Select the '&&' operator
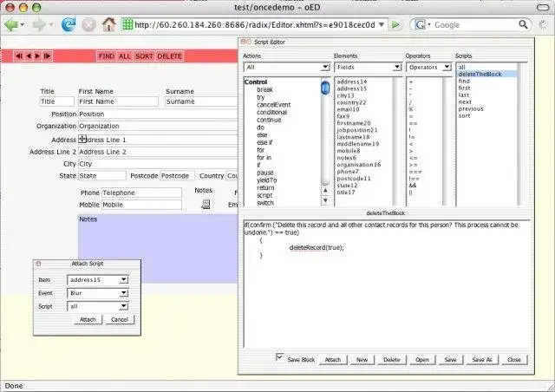 [x=413, y=186]
